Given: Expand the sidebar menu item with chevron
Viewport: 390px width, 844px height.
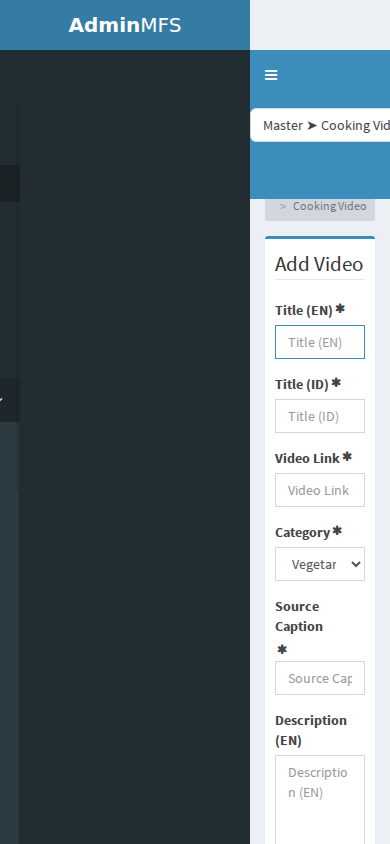Looking at the screenshot, I should 10,400.
